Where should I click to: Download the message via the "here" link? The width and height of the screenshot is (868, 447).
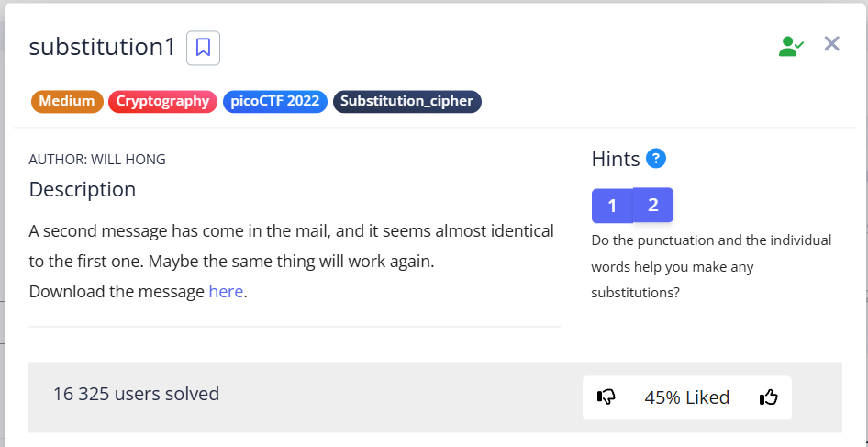click(226, 292)
